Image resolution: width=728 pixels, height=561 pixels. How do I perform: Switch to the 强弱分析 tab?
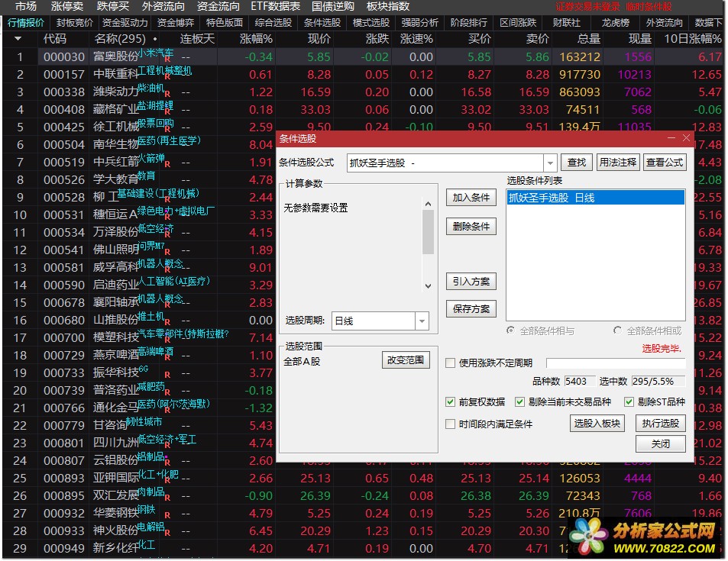[420, 23]
